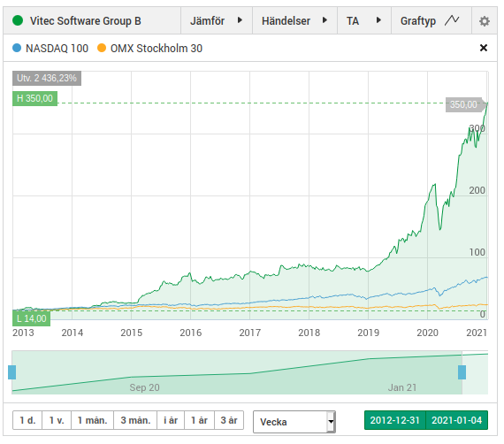The height and width of the screenshot is (444, 504).
Task: Open the Vecka interval dropdown
Action: click(x=294, y=422)
